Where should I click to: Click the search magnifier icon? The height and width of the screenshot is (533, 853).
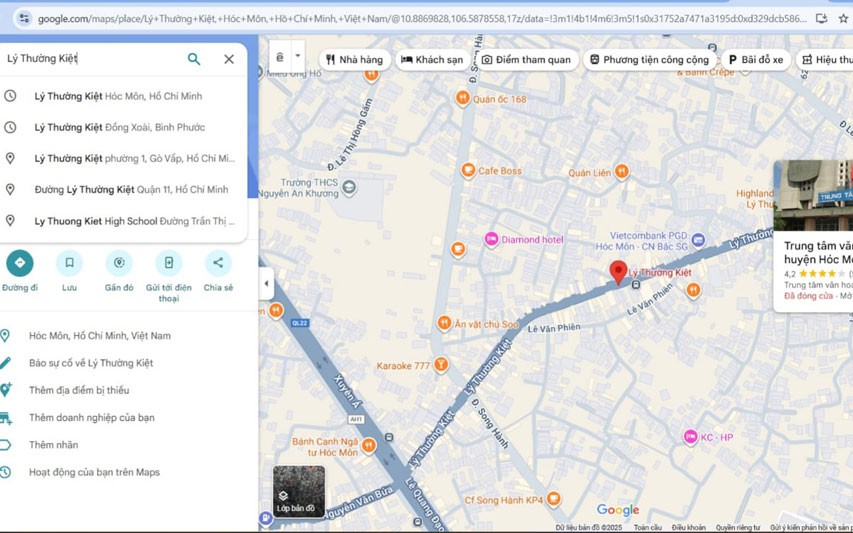pos(194,59)
